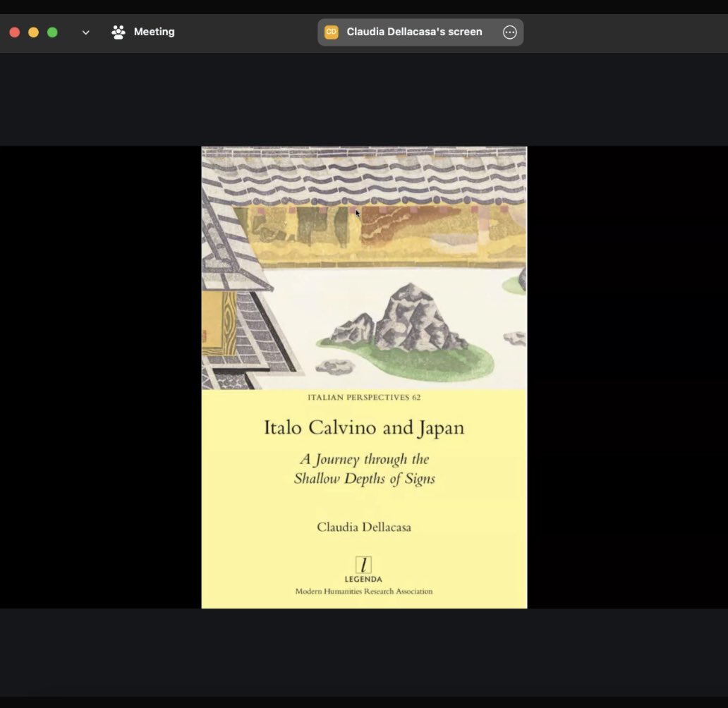This screenshot has height=708, width=728.
Task: Click 'Modern Humanities Research Association' text
Action: click(364, 591)
